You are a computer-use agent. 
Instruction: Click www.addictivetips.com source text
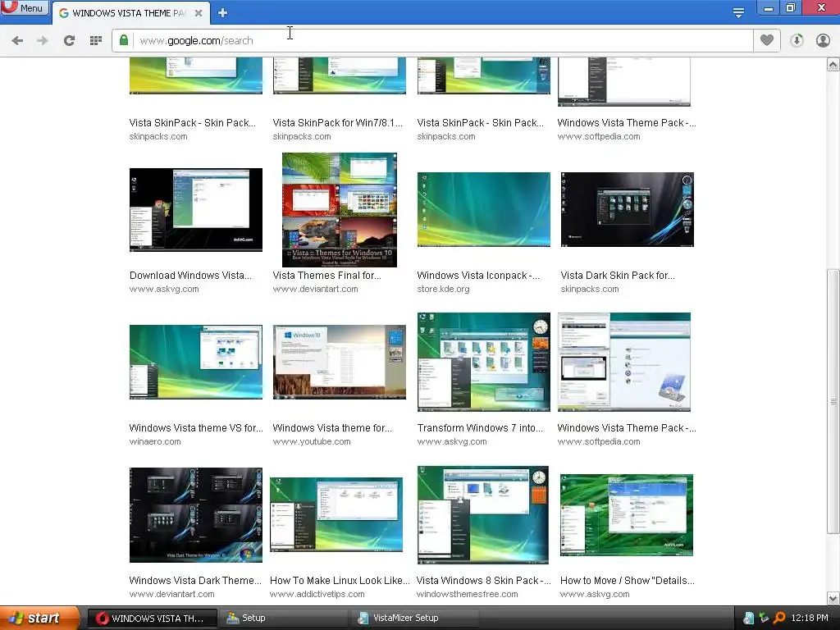(x=317, y=595)
